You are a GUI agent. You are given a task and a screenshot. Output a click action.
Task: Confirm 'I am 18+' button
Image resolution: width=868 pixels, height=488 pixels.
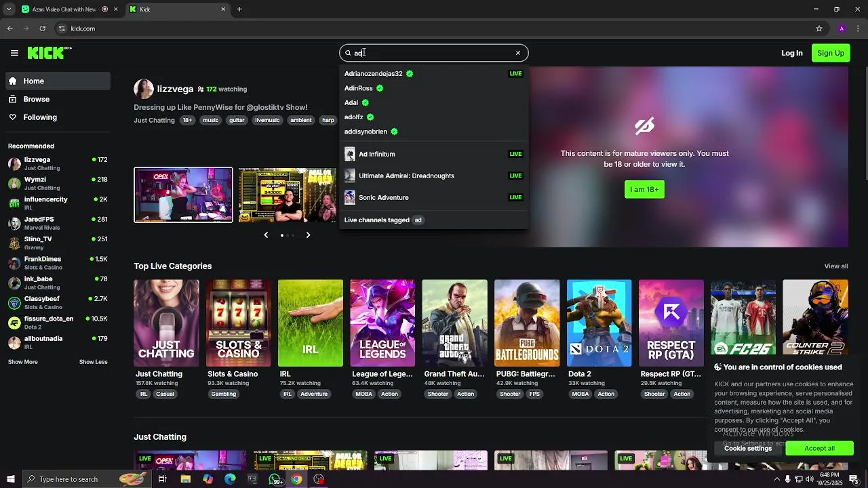644,189
